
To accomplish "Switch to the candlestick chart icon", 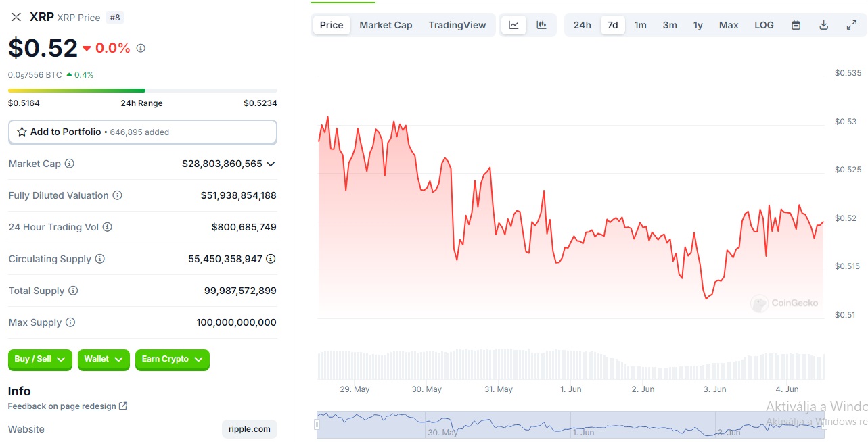I will tap(541, 25).
